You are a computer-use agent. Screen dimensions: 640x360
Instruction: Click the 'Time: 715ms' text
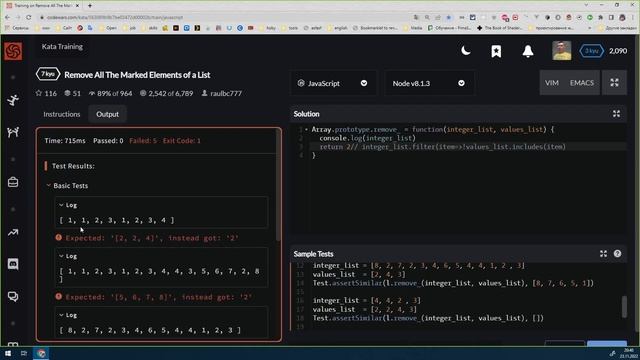click(65, 141)
